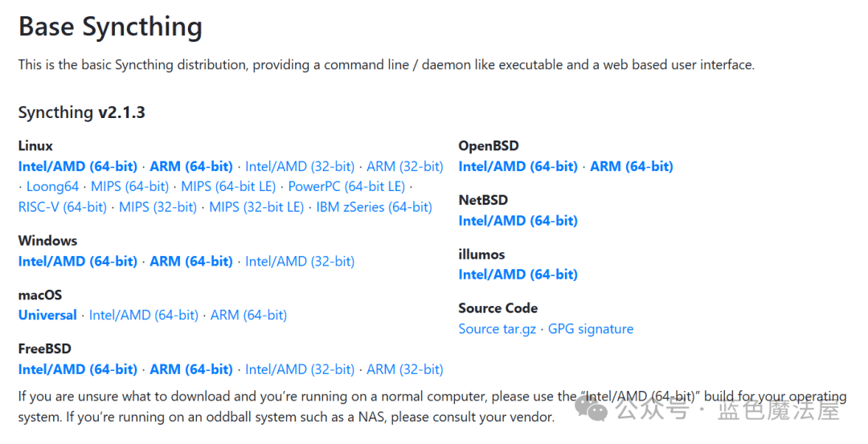Download the macOS Universal build
The image size is (868, 444).
[x=47, y=316]
